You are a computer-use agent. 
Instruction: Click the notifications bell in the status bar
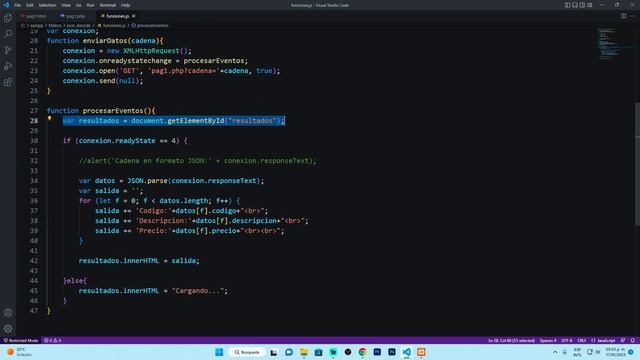click(632, 340)
